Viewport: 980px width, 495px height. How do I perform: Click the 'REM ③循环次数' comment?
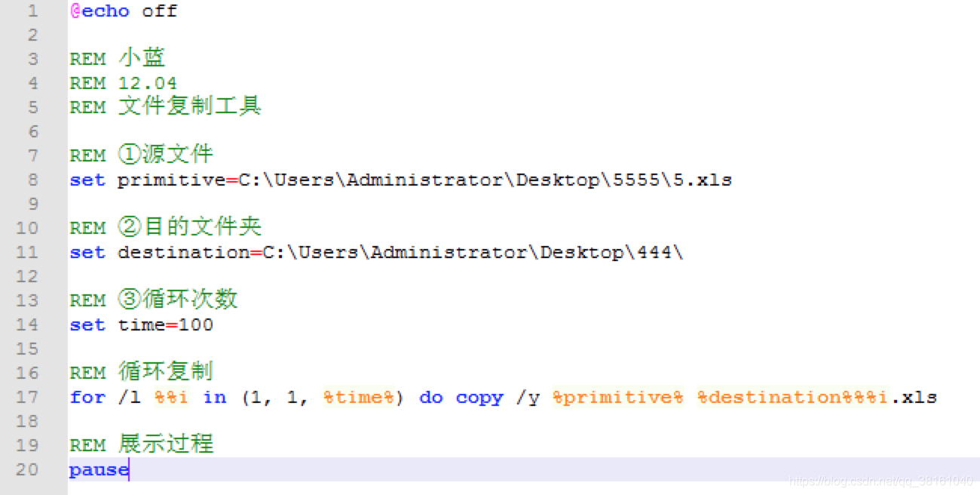(x=154, y=300)
